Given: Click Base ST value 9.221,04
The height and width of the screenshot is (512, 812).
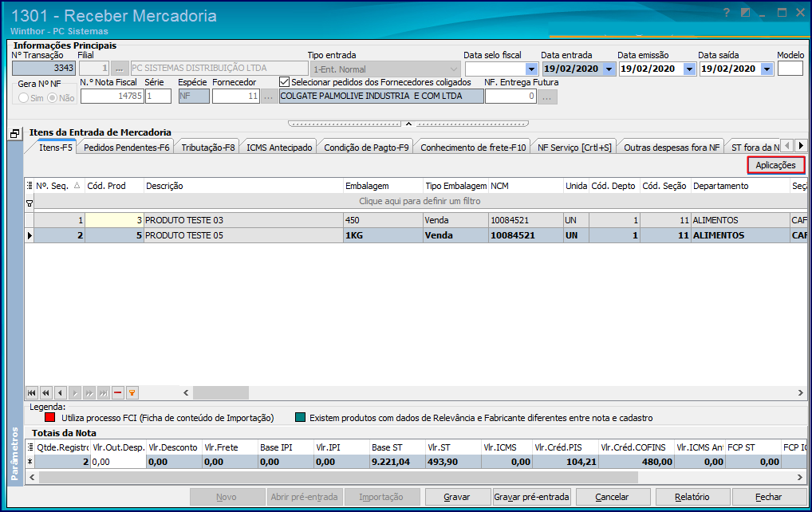Looking at the screenshot, I should 397,462.
